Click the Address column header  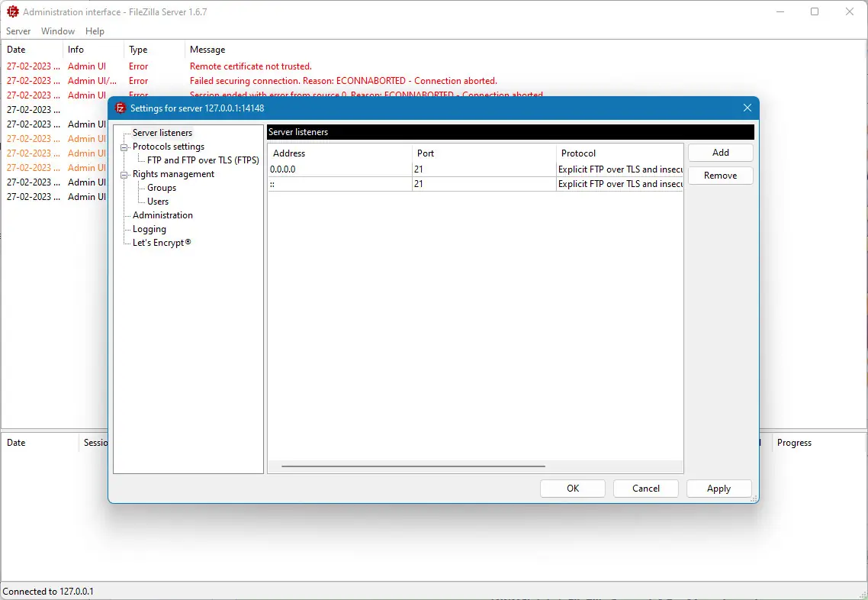pyautogui.click(x=340, y=153)
